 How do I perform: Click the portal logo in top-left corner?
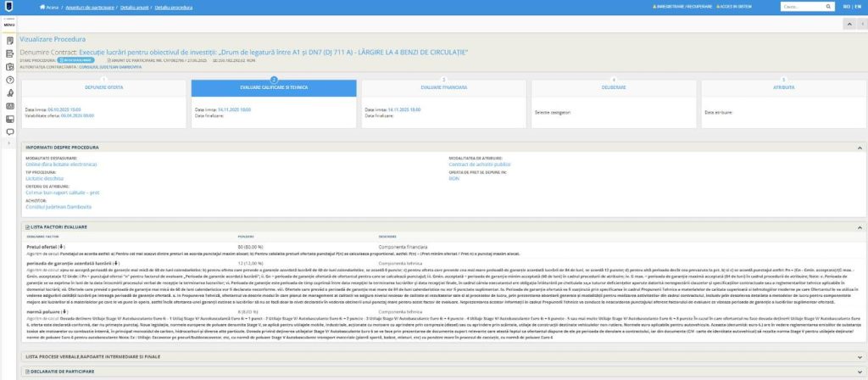click(x=9, y=7)
